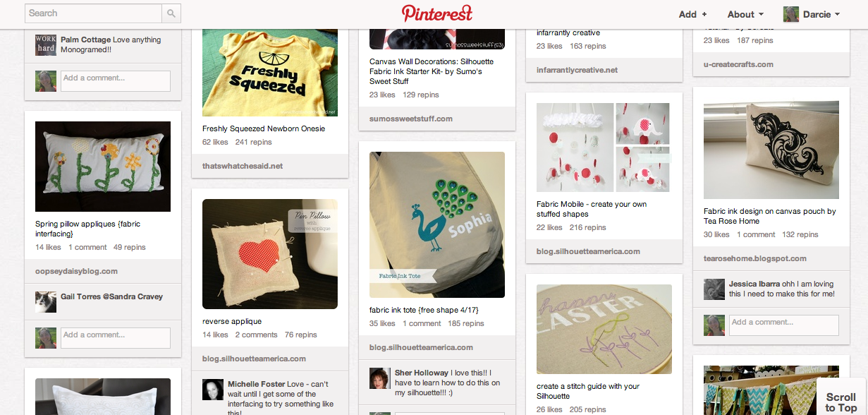Open the peacock Sophia tote pin image
This screenshot has height=415, width=868.
click(437, 224)
